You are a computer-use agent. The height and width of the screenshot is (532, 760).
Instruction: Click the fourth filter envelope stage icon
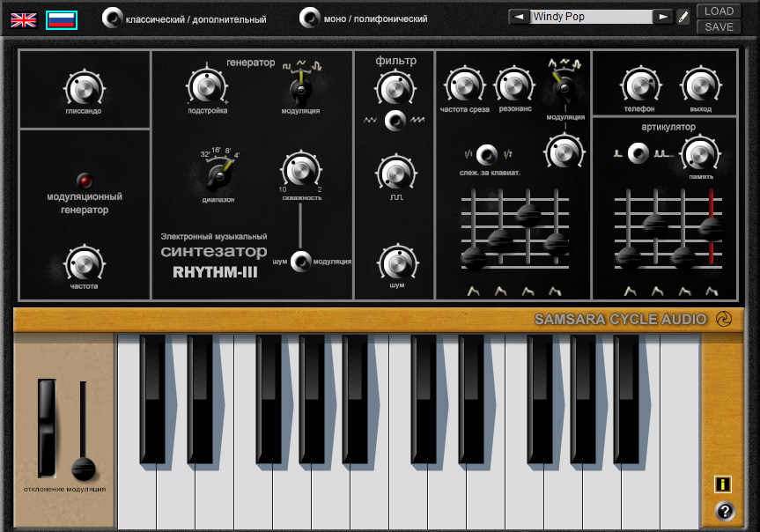pyautogui.click(x=556, y=291)
